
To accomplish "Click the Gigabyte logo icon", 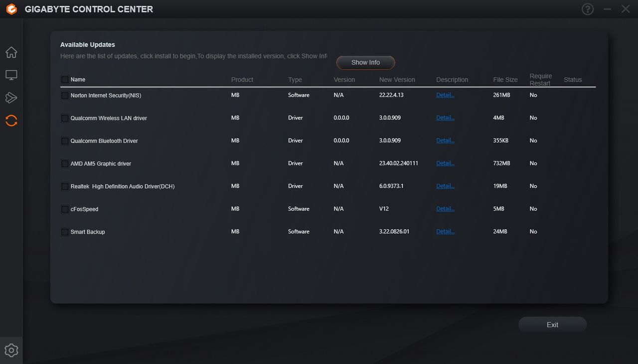I will (x=11, y=9).
